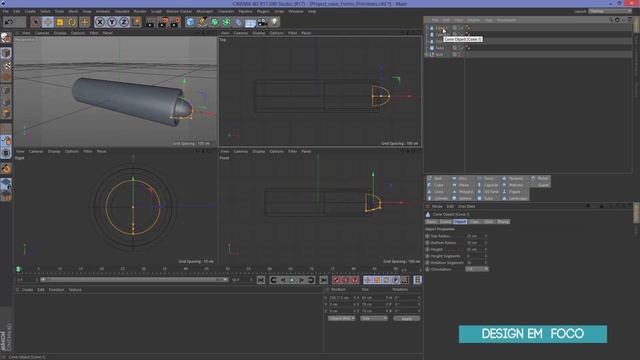
Task: Toggle animation dot for Bottom Radius
Action: point(427,242)
